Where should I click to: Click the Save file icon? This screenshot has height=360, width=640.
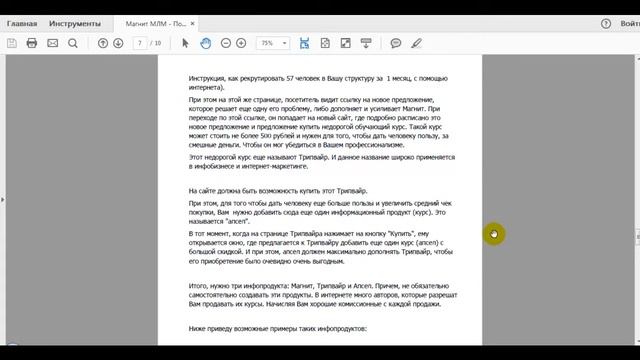coord(12,43)
